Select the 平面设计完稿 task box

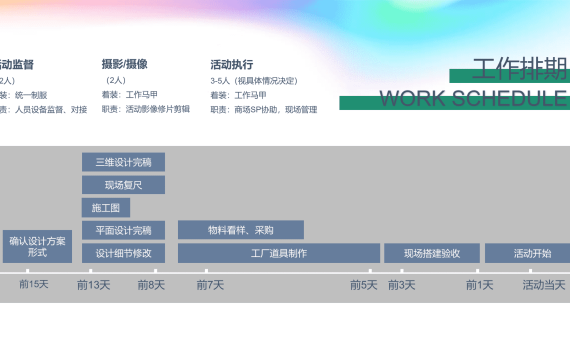tap(123, 230)
